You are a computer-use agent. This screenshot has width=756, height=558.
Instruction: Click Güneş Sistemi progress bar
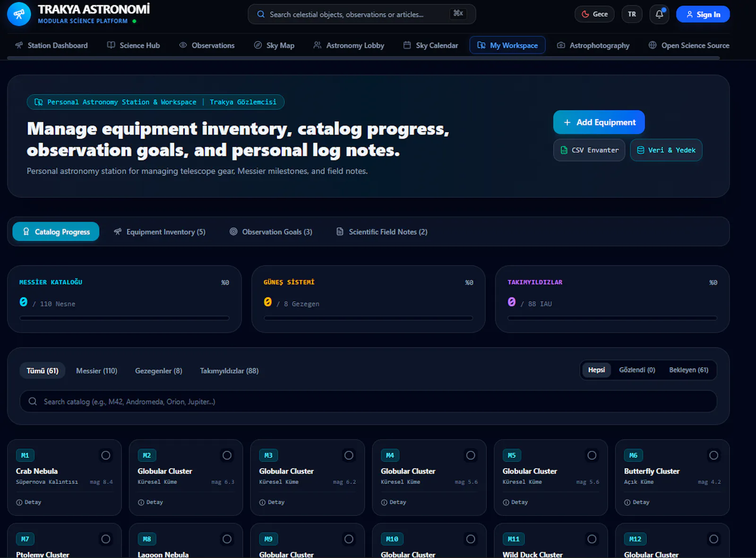pos(368,318)
